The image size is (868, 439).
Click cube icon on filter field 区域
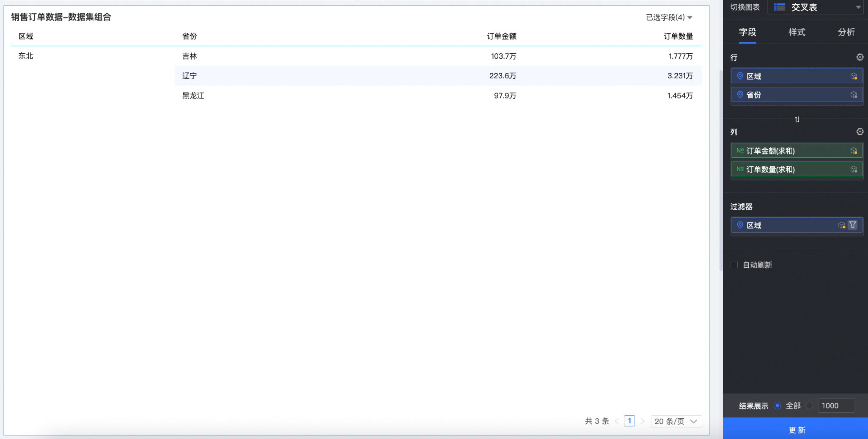point(842,225)
